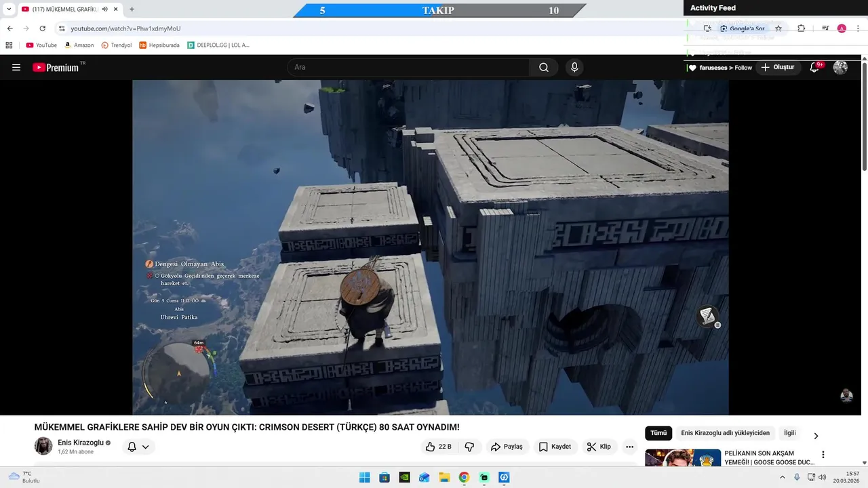Open Chrome media controls icon

coord(825,28)
